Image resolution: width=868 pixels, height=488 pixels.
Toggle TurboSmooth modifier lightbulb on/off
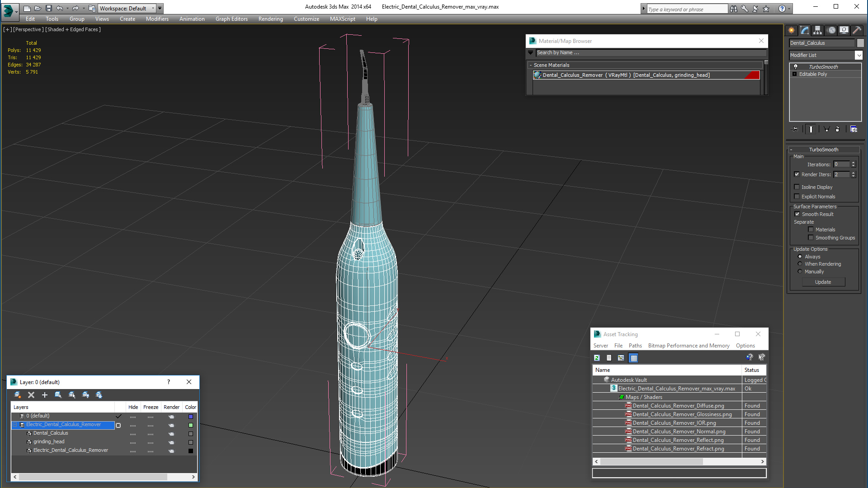click(796, 67)
